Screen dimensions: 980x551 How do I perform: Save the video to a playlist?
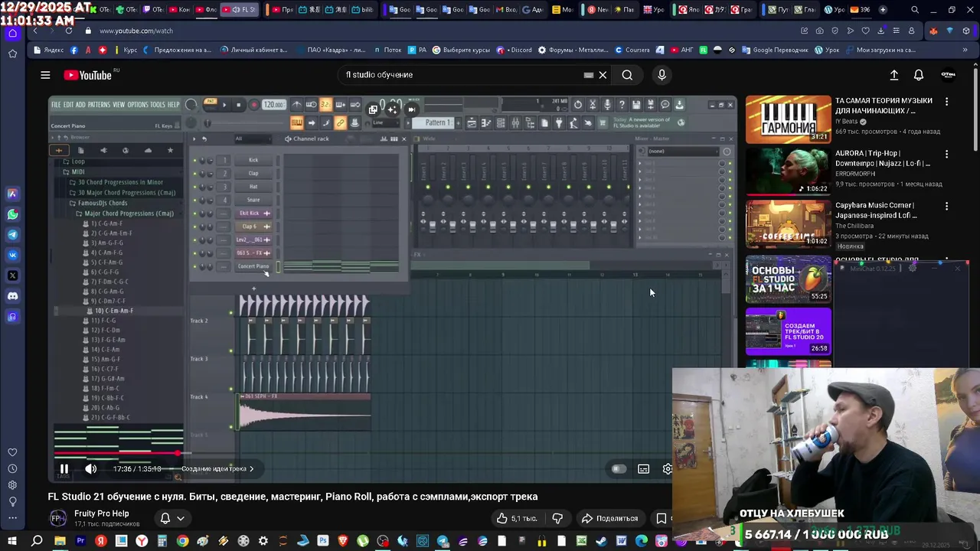tap(661, 518)
